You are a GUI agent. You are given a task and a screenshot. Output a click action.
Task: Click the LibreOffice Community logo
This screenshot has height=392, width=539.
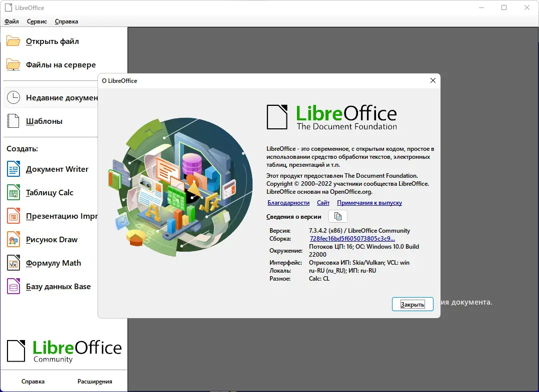(x=64, y=350)
